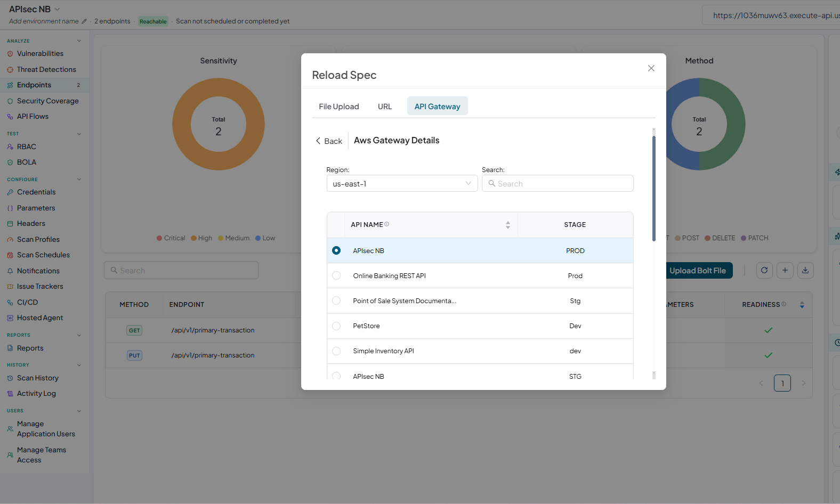Go Back from Aws Gateway Details
The image size is (840, 504).
point(329,141)
